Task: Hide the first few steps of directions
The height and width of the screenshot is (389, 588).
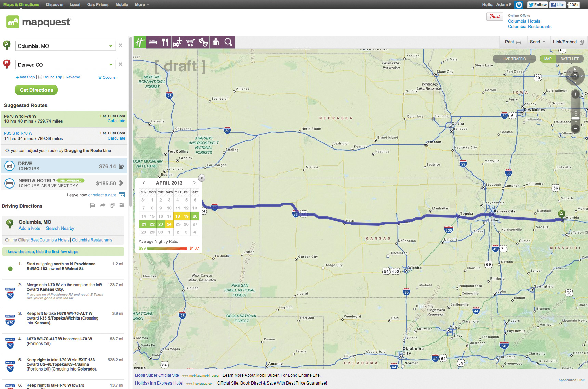Action: pos(42,252)
